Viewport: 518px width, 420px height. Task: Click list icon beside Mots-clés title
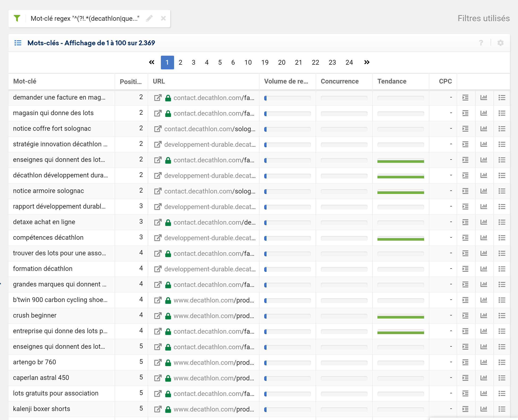pyautogui.click(x=18, y=43)
